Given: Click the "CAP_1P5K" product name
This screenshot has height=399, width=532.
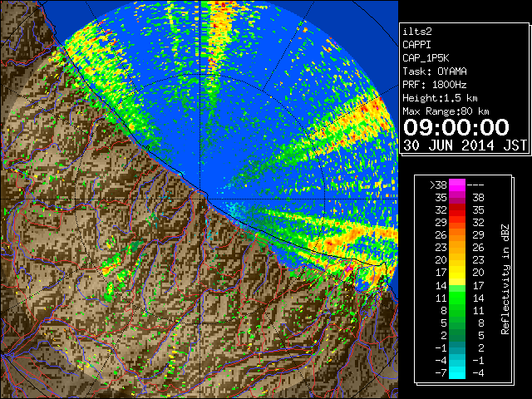Looking at the screenshot, I should 426,58.
